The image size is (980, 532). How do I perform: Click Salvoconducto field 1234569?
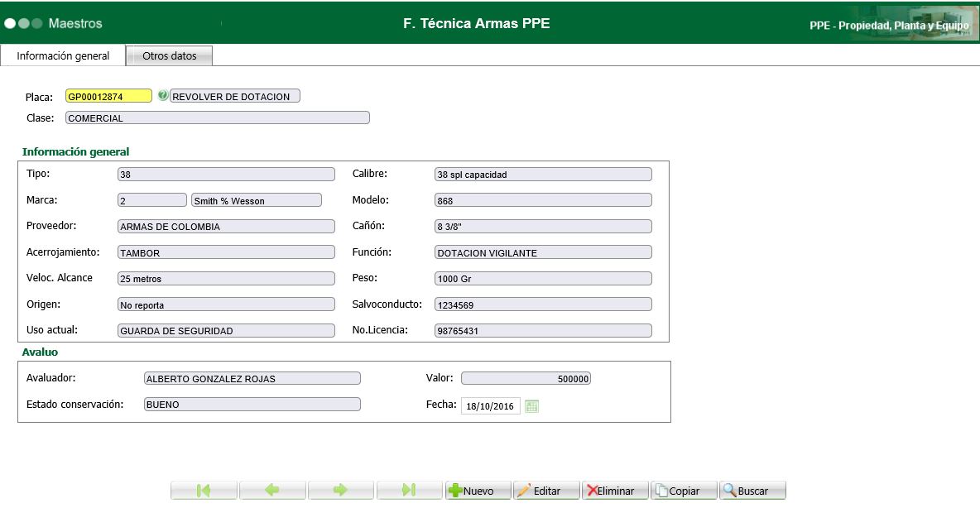coord(543,304)
